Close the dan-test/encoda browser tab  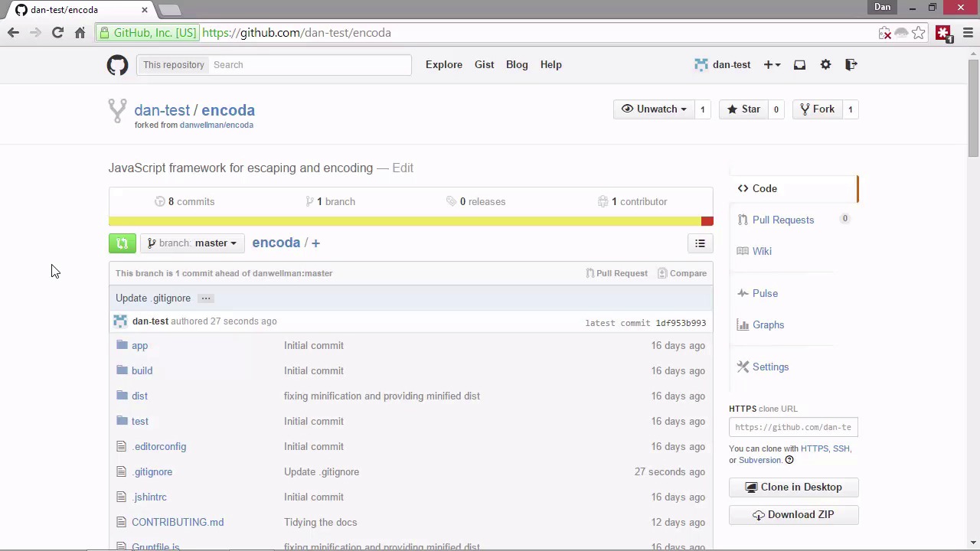(x=144, y=10)
